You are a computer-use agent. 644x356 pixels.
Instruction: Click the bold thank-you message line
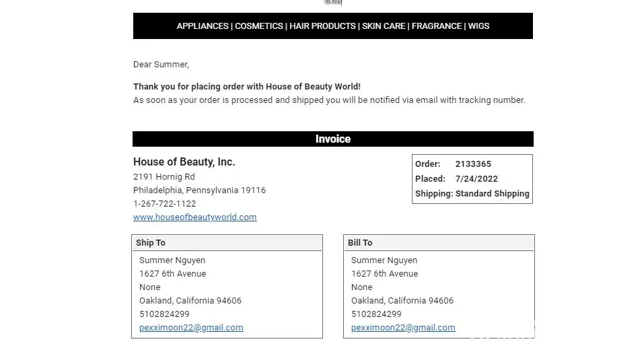click(247, 87)
